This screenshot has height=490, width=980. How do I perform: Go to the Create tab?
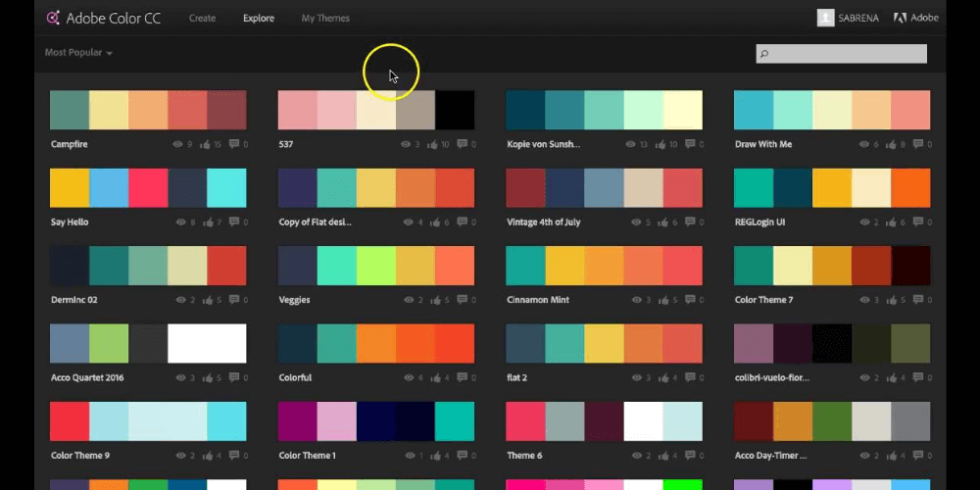click(x=203, y=18)
